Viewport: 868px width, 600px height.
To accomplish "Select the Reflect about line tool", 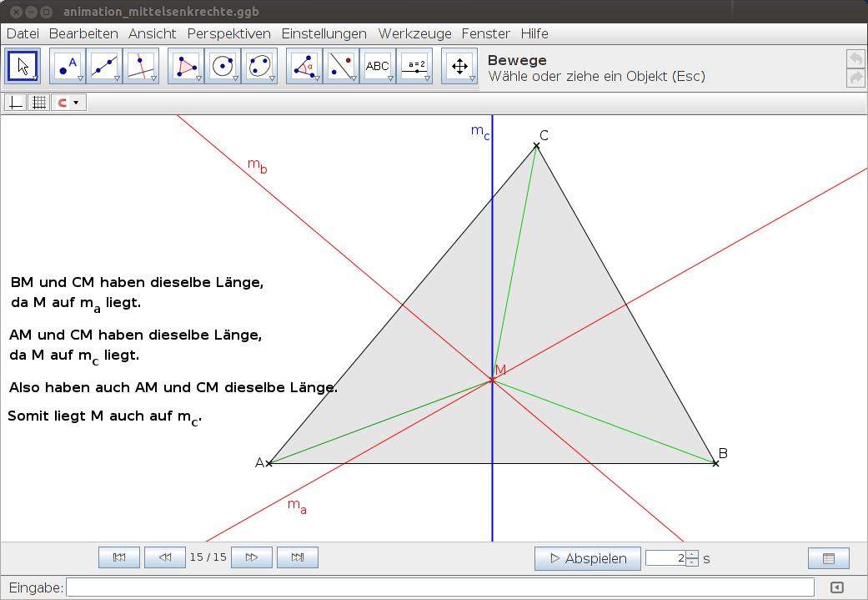I will click(x=341, y=66).
